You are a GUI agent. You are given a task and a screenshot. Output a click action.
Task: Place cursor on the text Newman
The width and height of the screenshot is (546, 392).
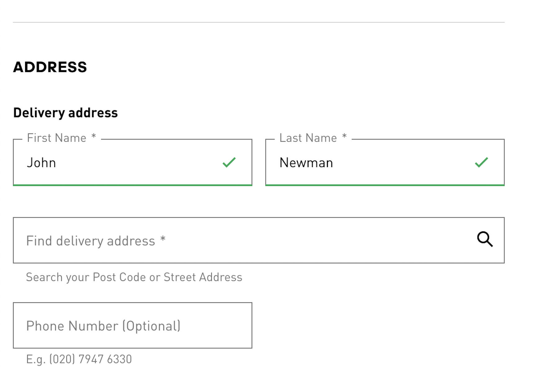coord(306,163)
